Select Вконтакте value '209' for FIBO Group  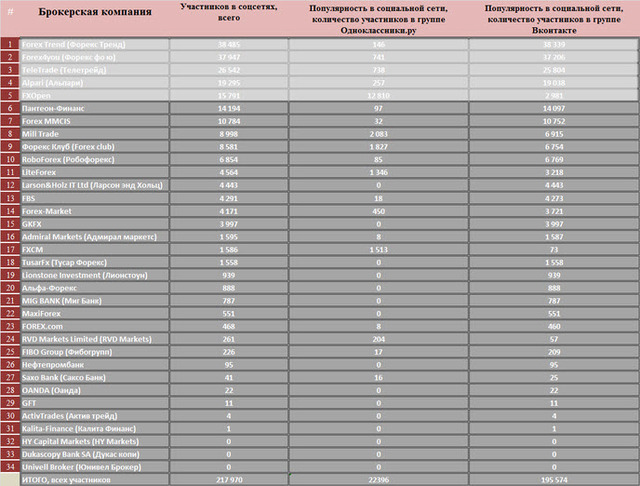[554, 352]
